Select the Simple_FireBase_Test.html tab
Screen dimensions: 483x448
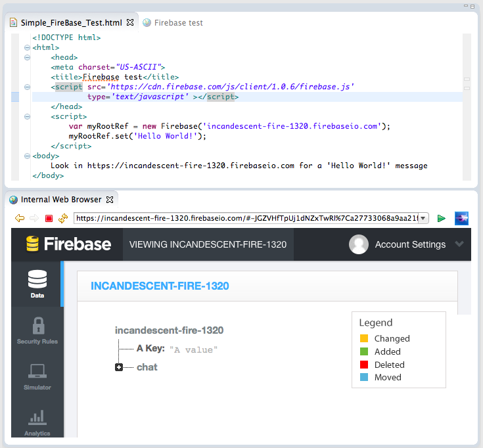[71, 22]
